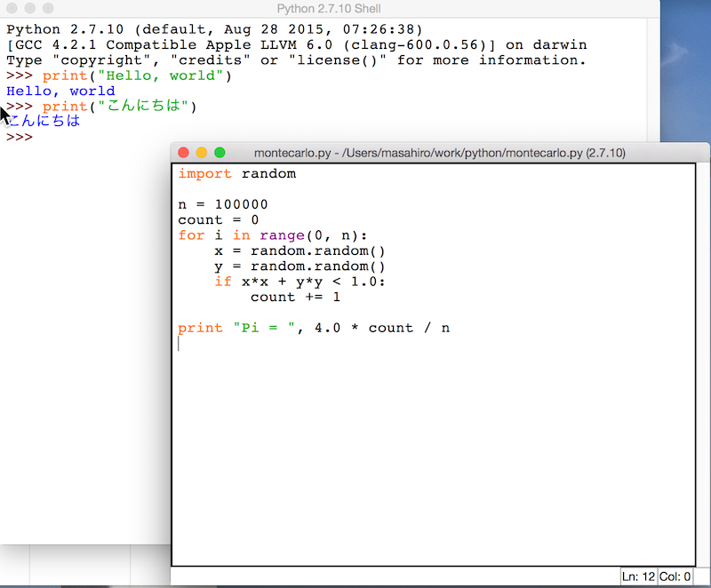Click the shell's print("Hello, world") command
Image resolution: width=711 pixels, height=588 pixels.
137,75
